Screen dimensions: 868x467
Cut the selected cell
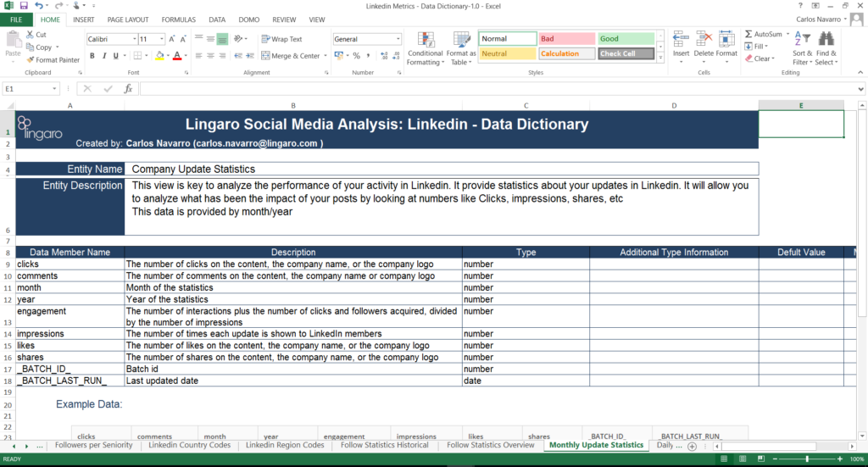[36, 34]
